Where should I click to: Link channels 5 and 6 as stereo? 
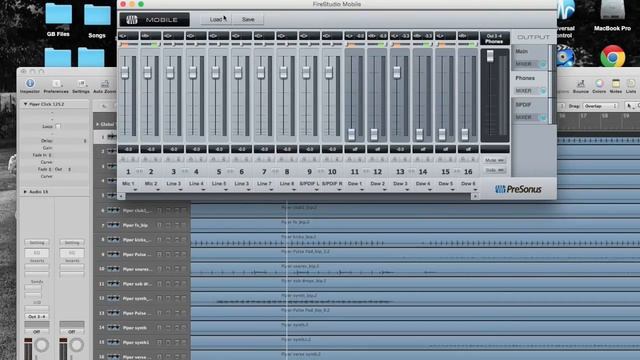point(230,172)
